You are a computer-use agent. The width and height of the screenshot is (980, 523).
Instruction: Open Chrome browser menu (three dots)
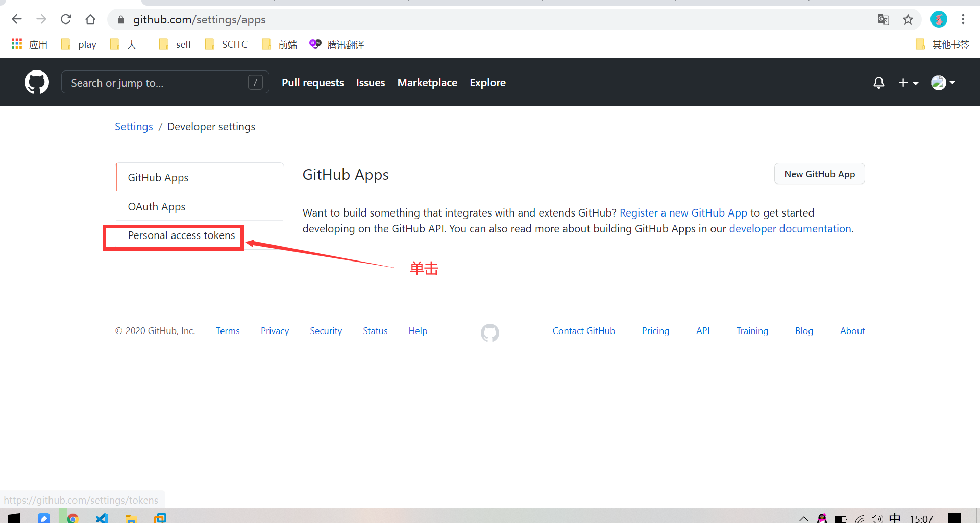963,19
